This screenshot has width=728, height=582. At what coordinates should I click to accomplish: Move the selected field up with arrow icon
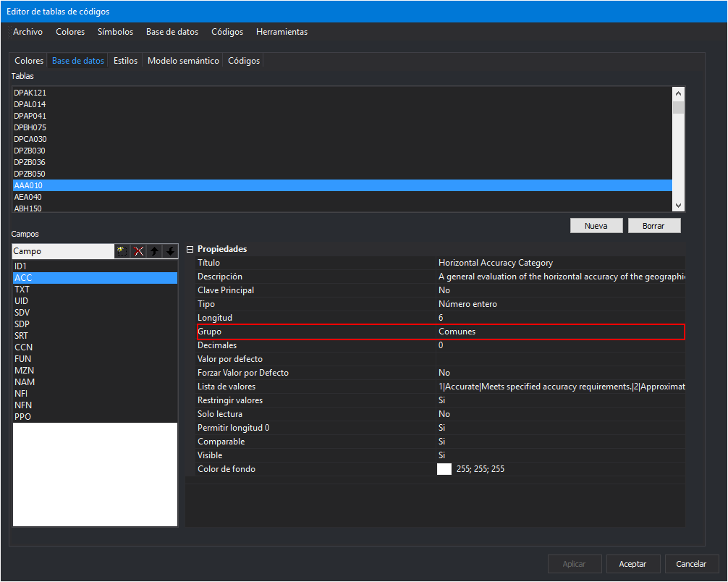(x=154, y=251)
